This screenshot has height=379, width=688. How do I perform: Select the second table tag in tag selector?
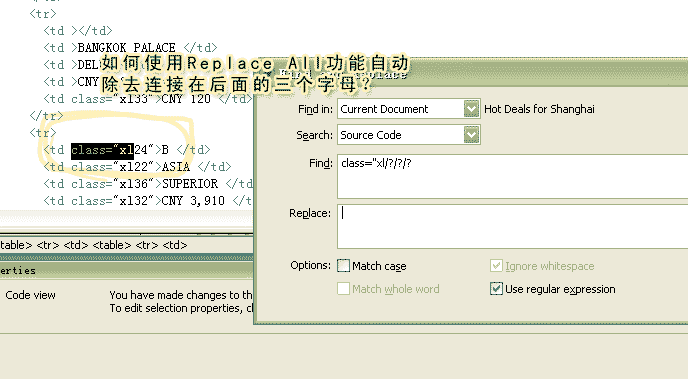pyautogui.click(x=111, y=245)
